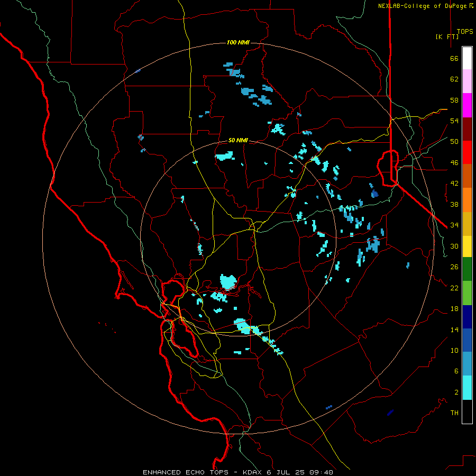476x476 pixels.
Task: Click the legend value 30
Action: pyautogui.click(x=454, y=246)
